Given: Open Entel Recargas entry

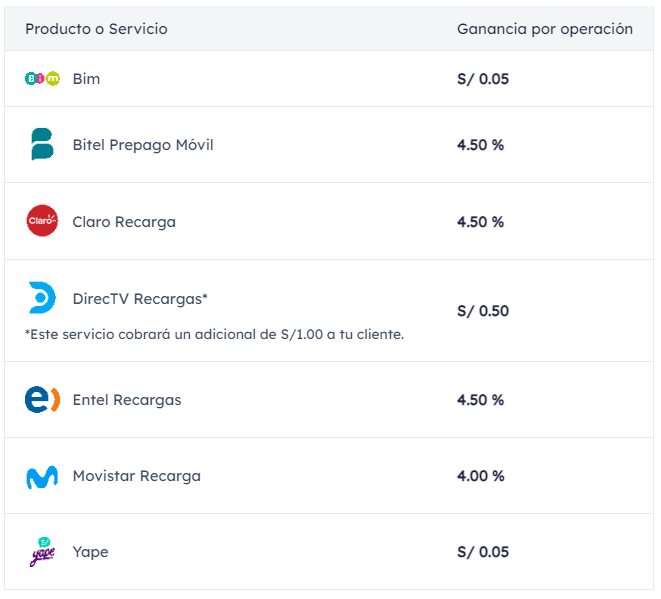Looking at the screenshot, I should 127,400.
